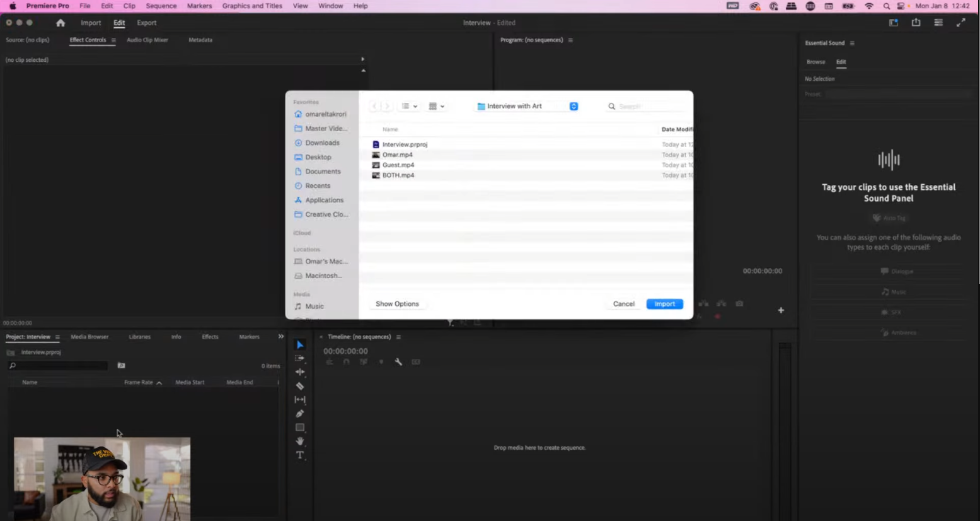Select the Selection arrow tool

pyautogui.click(x=300, y=345)
